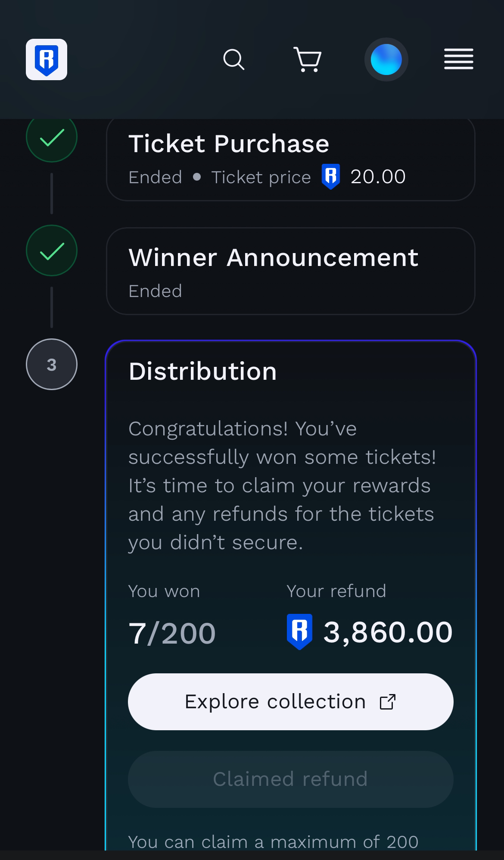Image resolution: width=504 pixels, height=860 pixels.
Task: Click the Congratulations message text
Action: coord(282,485)
